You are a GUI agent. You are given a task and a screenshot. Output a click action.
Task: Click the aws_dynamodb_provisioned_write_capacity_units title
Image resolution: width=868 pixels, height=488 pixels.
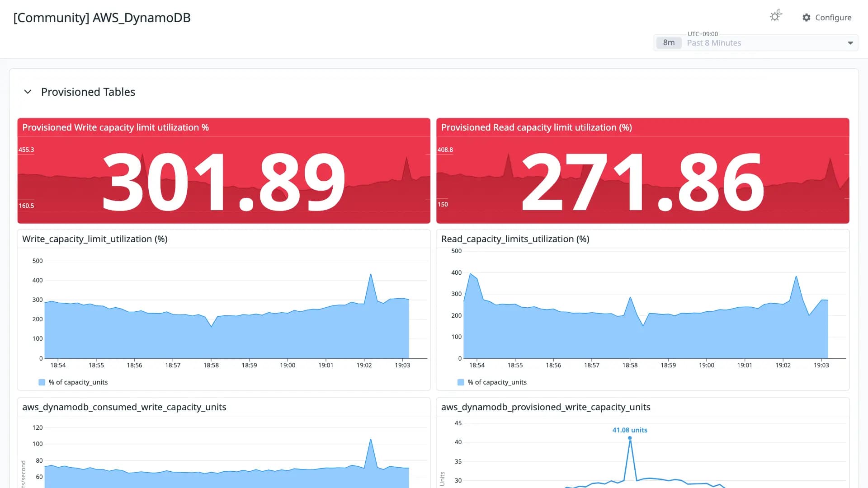click(x=546, y=407)
